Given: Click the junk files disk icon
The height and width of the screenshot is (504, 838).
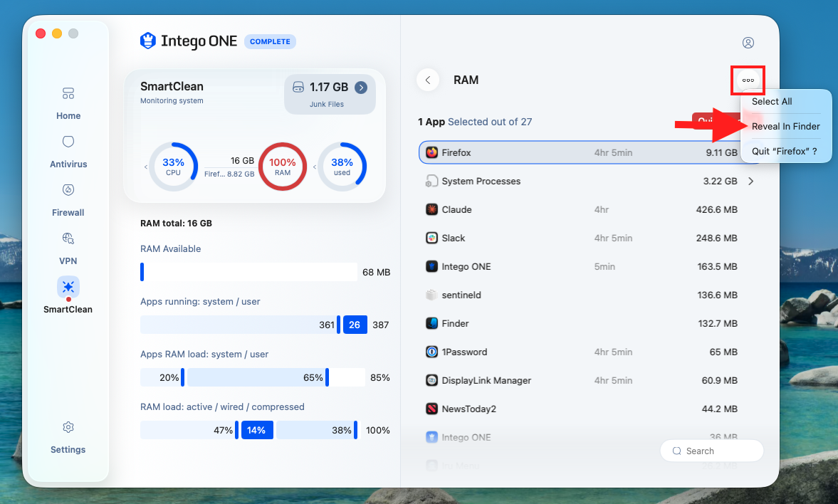Looking at the screenshot, I should coord(298,87).
